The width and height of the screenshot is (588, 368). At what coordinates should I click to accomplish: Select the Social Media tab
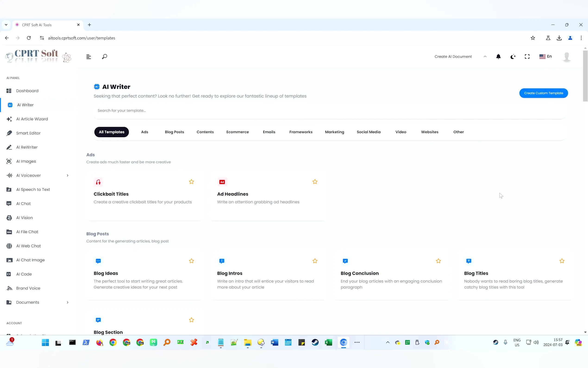coord(369,132)
